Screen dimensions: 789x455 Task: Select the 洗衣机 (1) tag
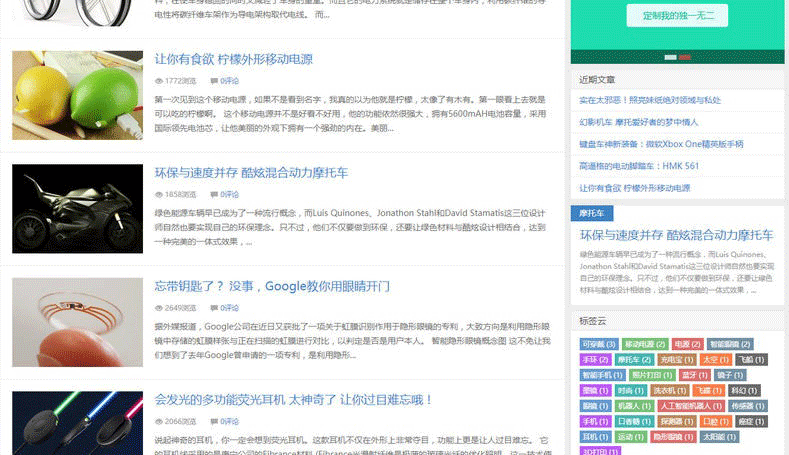click(x=670, y=391)
